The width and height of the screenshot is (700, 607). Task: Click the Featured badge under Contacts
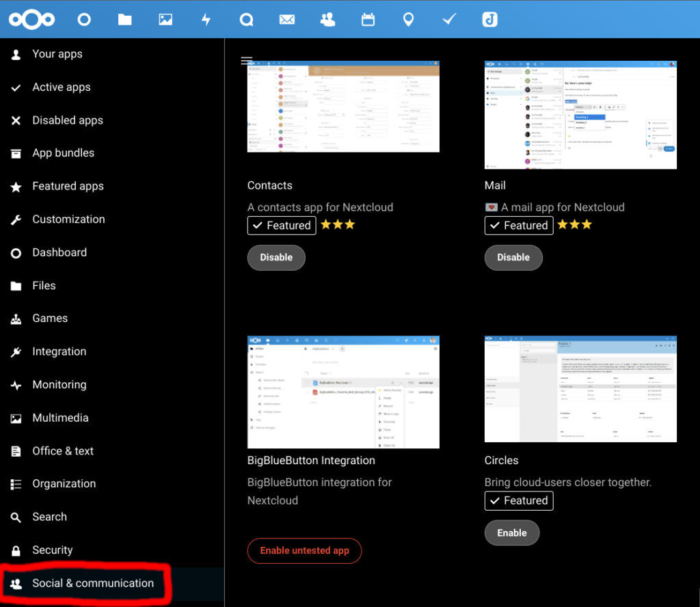pos(282,226)
